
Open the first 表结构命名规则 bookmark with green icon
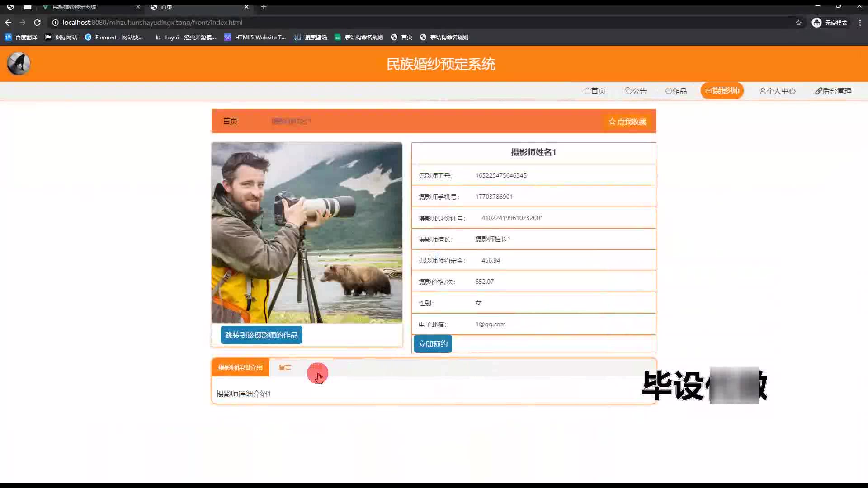[359, 37]
